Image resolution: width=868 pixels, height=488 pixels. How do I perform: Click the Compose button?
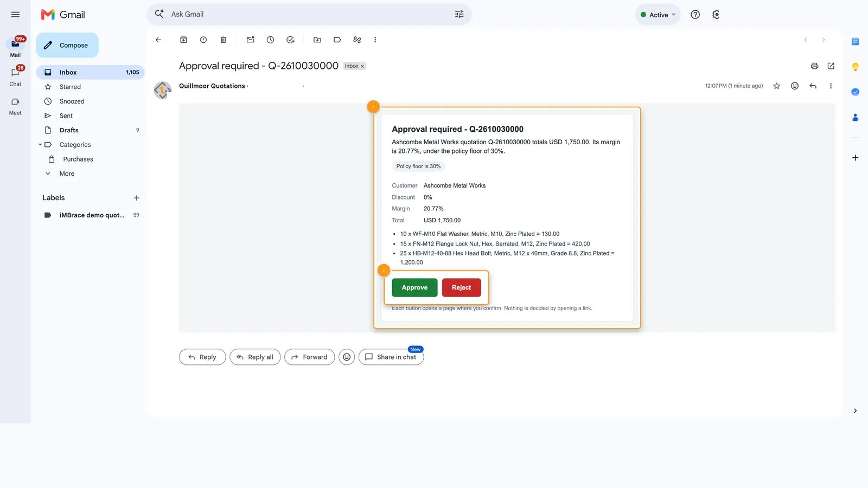[x=67, y=45]
